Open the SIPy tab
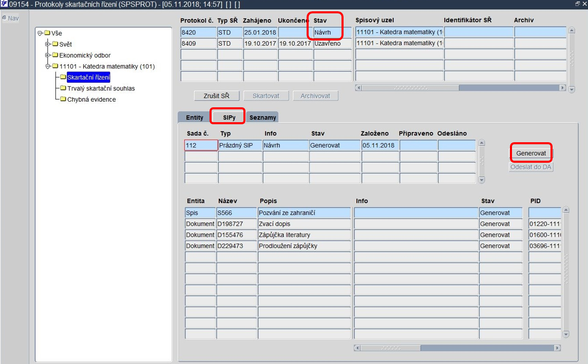Viewport: 588px width, 364px height. pyautogui.click(x=229, y=118)
